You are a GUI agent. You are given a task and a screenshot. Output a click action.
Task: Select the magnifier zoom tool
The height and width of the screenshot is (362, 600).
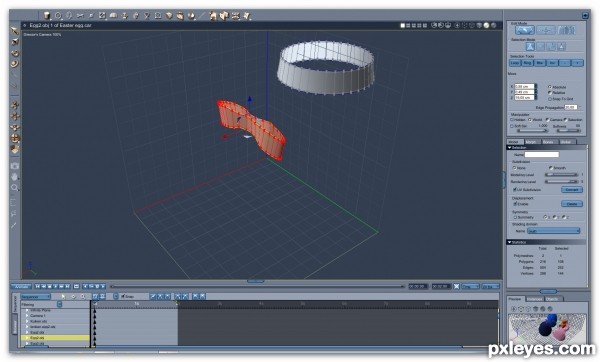(15, 188)
